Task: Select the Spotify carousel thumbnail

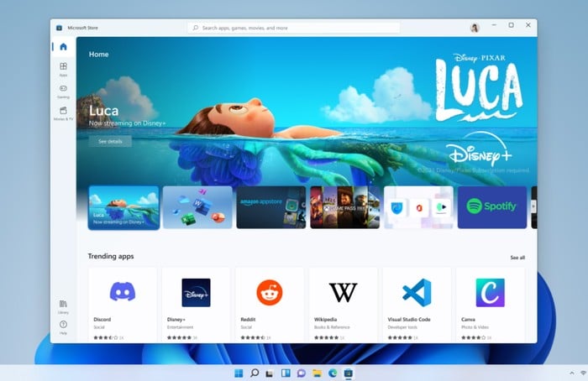Action: pos(492,207)
